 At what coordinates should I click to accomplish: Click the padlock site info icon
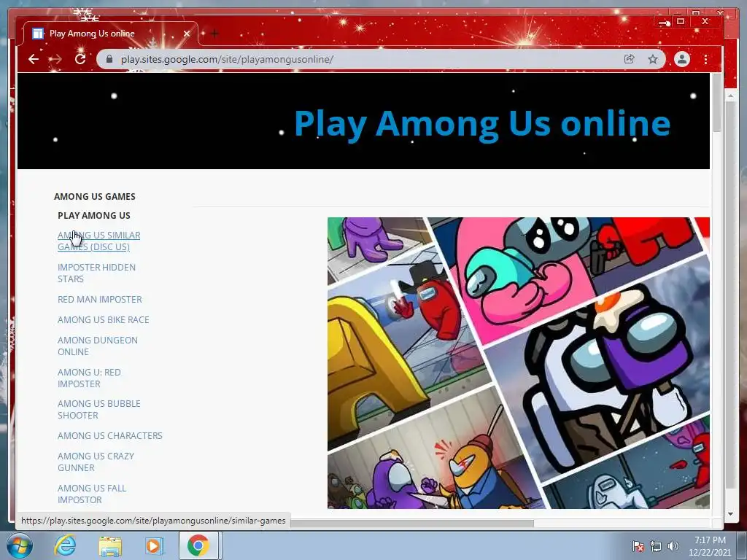pyautogui.click(x=109, y=59)
